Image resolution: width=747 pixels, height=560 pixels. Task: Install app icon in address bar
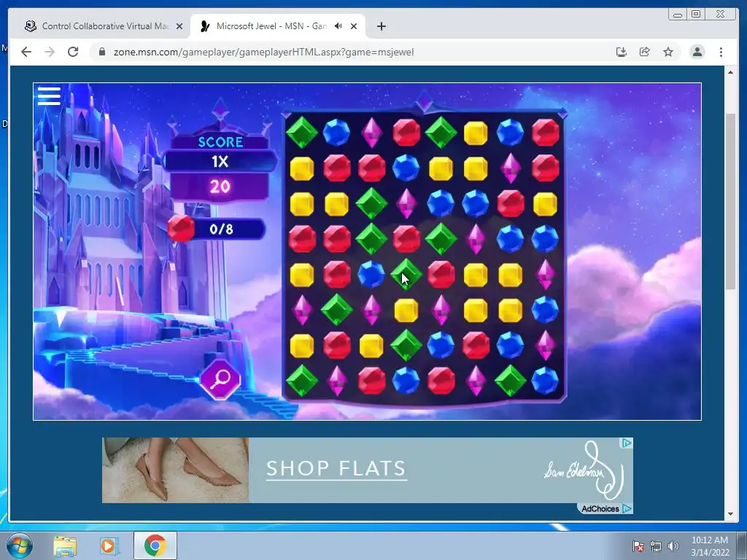tap(622, 52)
